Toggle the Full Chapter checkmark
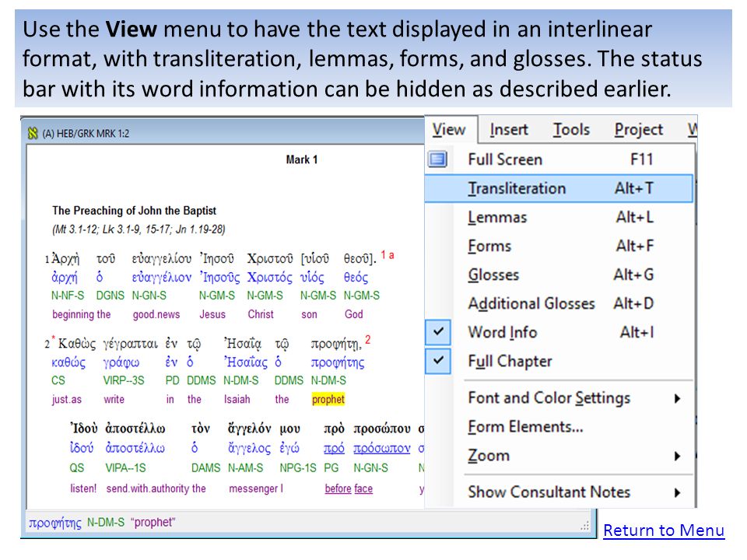This screenshot has height=560, width=747. pyautogui.click(x=438, y=360)
